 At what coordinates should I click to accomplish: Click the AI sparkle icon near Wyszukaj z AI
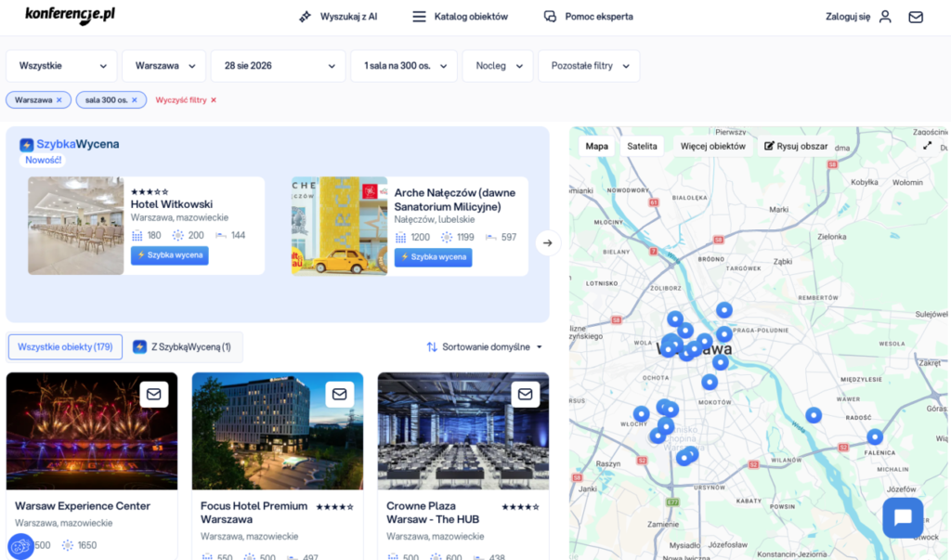305,17
